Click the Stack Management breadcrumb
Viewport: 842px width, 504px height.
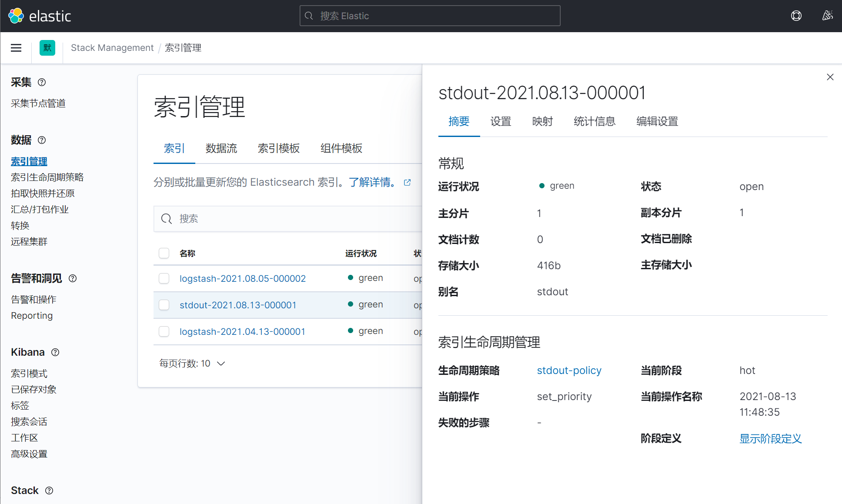(112, 48)
